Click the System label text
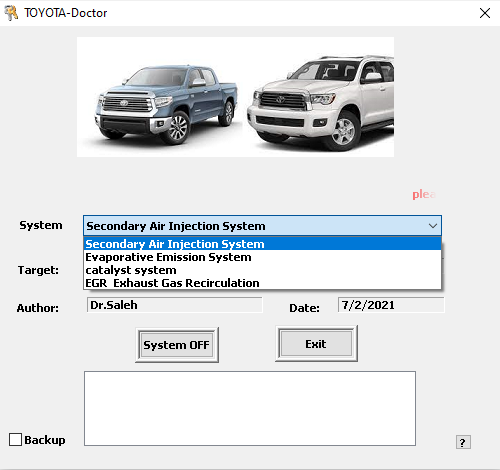Viewport: 500px width, 470px height. coord(41,225)
